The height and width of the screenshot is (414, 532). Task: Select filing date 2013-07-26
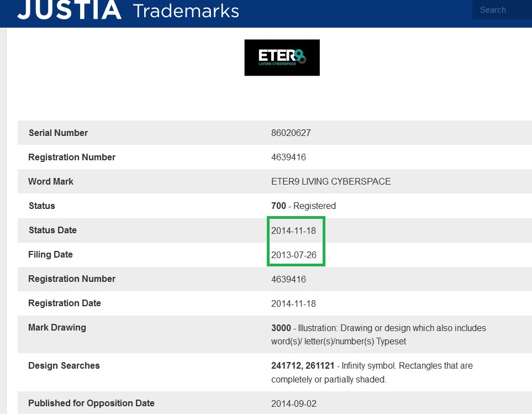pyautogui.click(x=294, y=255)
